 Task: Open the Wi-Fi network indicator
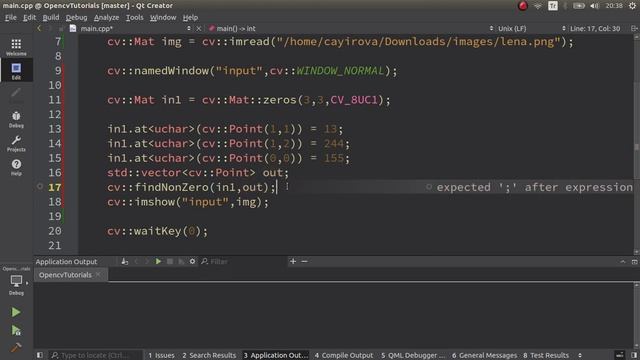538,6
